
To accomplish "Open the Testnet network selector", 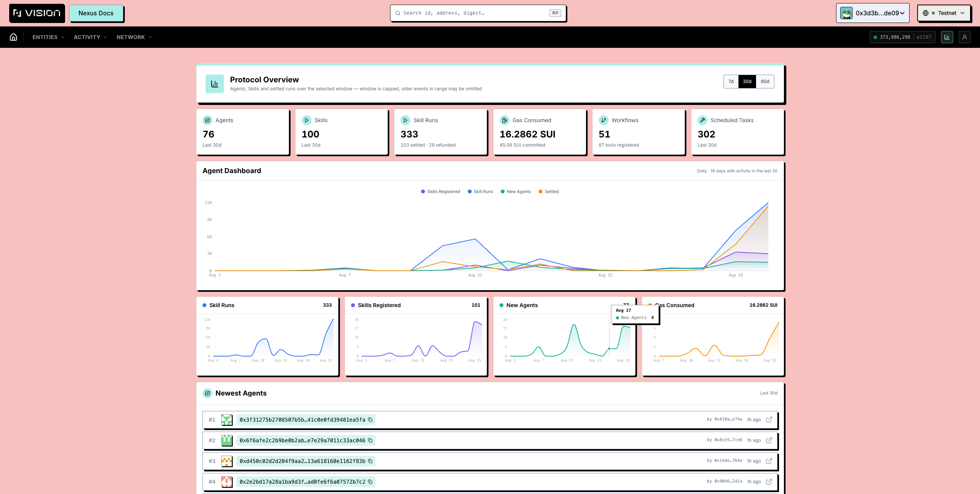I will 944,13.
